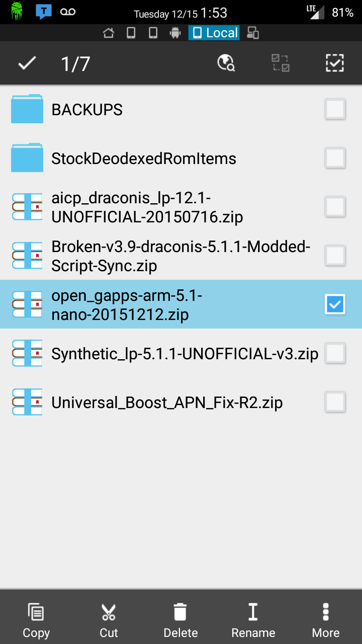
Task: Tap the select all icon
Action: pyautogui.click(x=334, y=63)
